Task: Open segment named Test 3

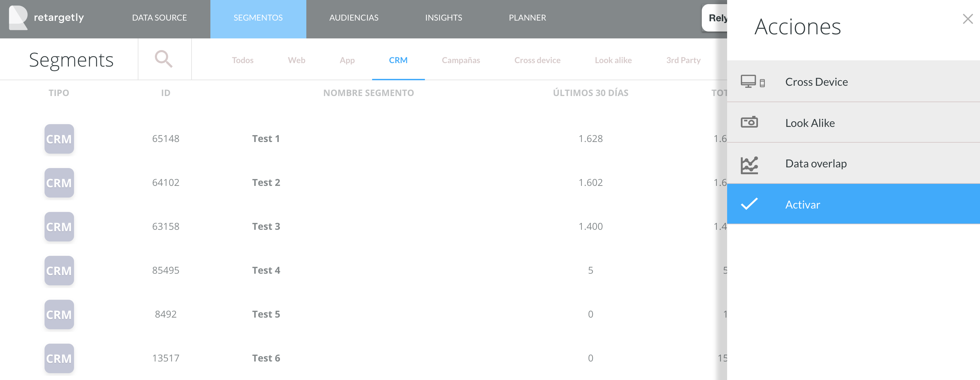Action: [x=266, y=227]
